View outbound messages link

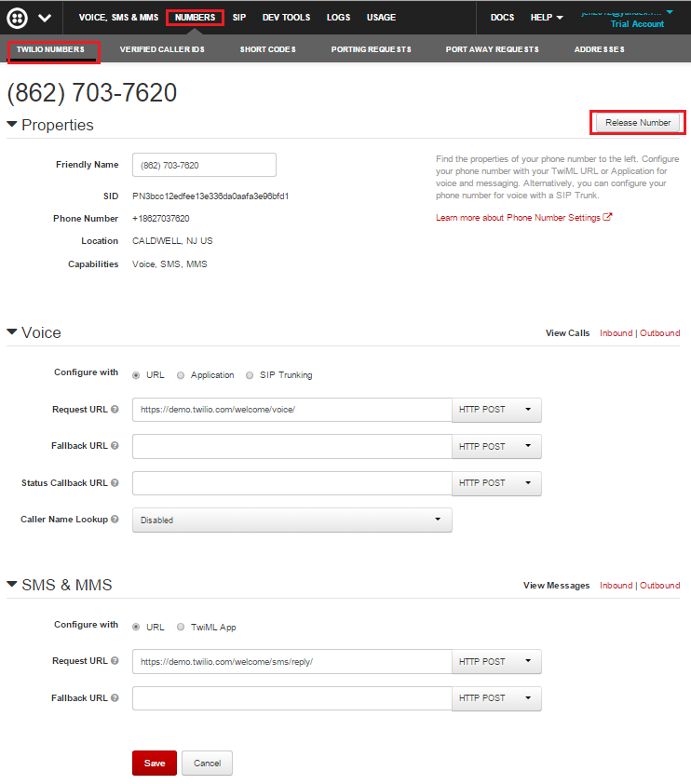659,586
